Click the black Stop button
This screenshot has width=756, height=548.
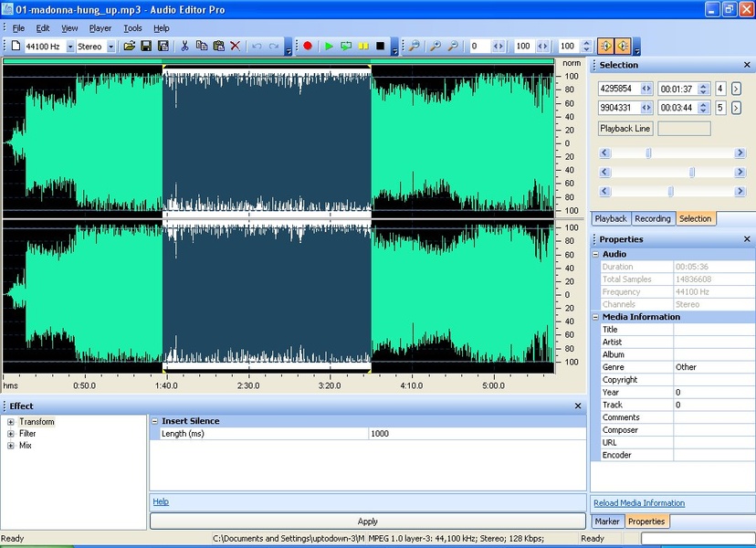(x=381, y=46)
